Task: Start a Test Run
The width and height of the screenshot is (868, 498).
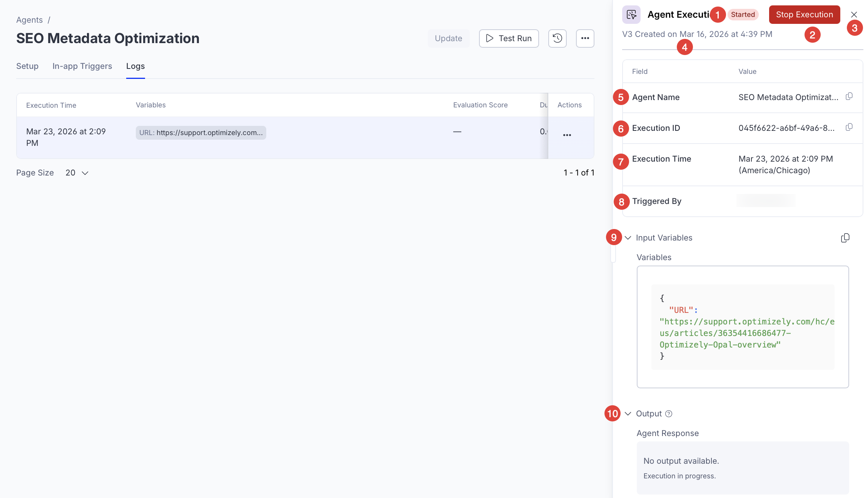Action: (x=509, y=38)
